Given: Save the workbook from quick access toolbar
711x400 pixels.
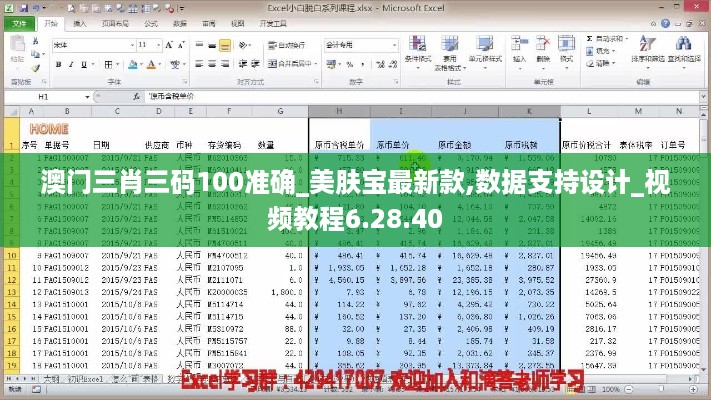Looking at the screenshot, I should (24, 8).
